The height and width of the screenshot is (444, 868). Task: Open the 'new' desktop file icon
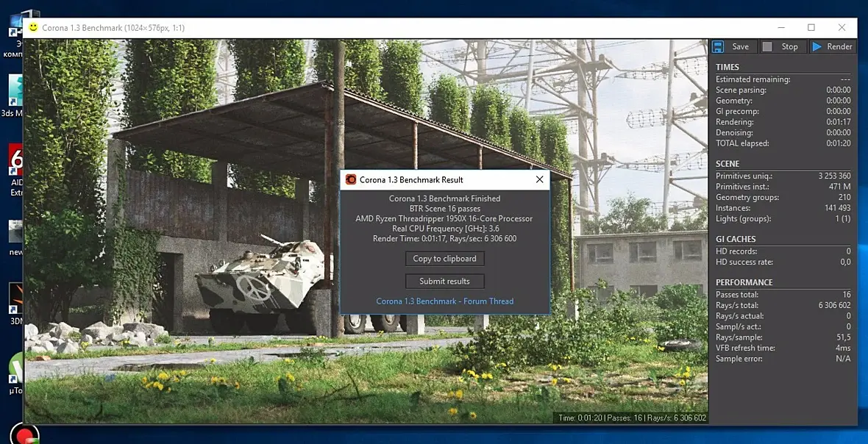point(15,237)
